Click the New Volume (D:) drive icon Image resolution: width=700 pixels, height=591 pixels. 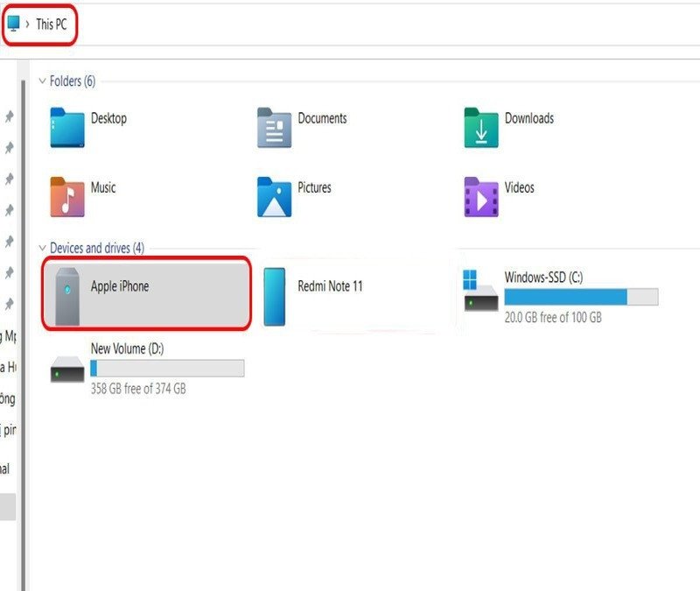(67, 369)
